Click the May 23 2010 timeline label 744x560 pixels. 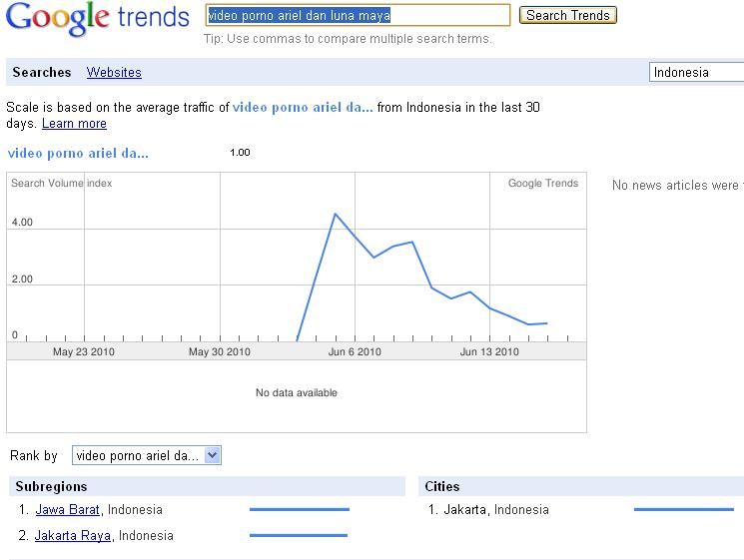click(x=84, y=351)
